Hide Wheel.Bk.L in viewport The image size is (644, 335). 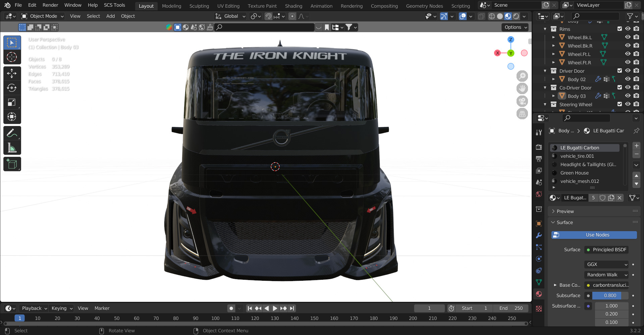[628, 37]
